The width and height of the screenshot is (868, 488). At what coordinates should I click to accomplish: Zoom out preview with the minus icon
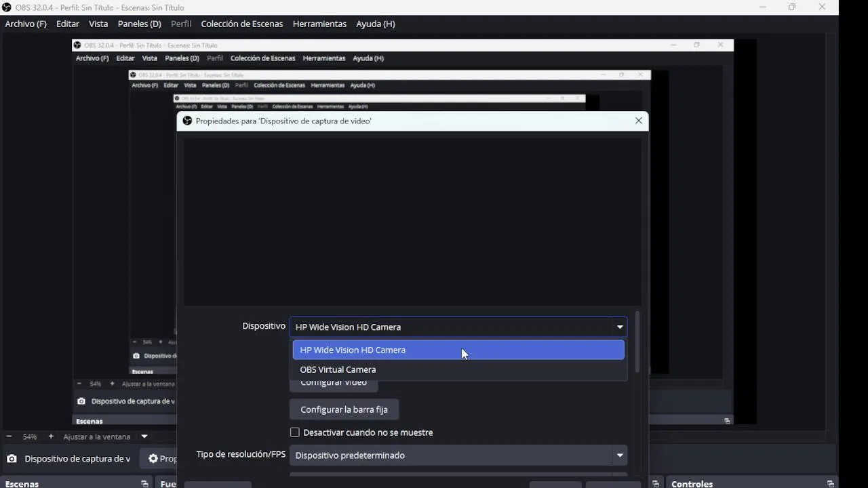9,436
